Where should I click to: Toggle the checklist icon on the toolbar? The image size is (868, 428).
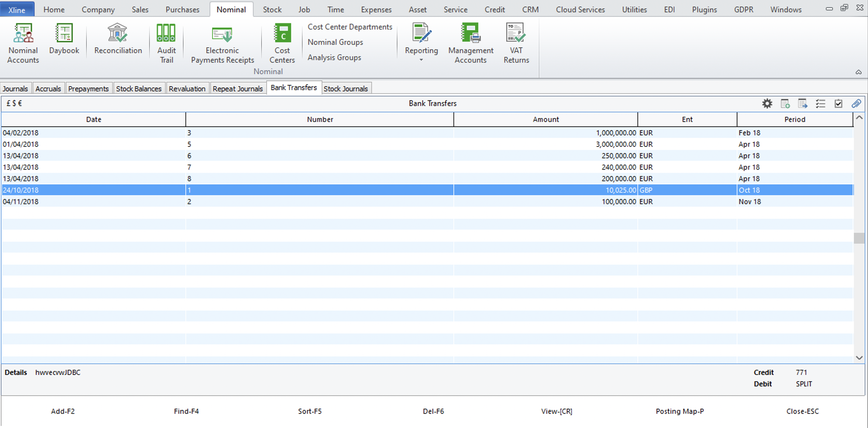click(821, 103)
